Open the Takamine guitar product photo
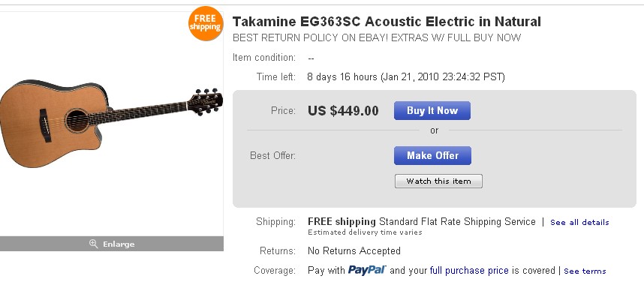Image resolution: width=644 pixels, height=282 pixels. click(111, 123)
